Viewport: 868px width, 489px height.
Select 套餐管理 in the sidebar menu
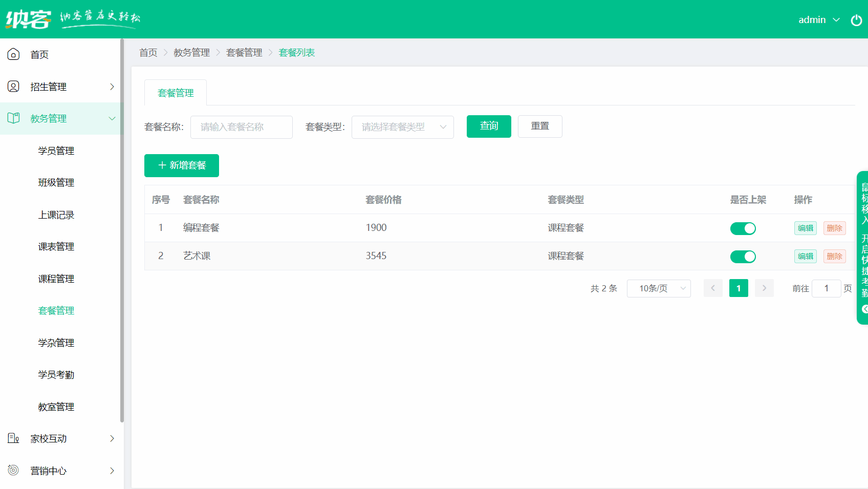pos(56,310)
